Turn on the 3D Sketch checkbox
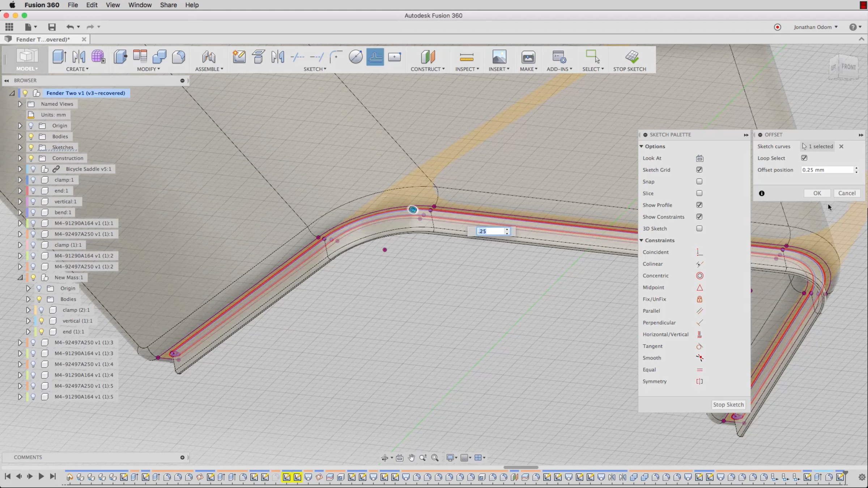 coord(699,228)
